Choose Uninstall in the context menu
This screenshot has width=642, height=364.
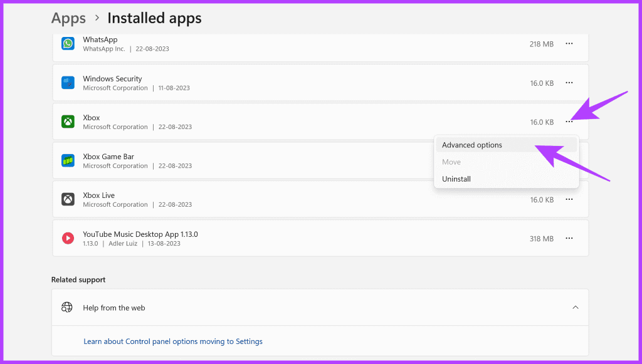point(507,179)
